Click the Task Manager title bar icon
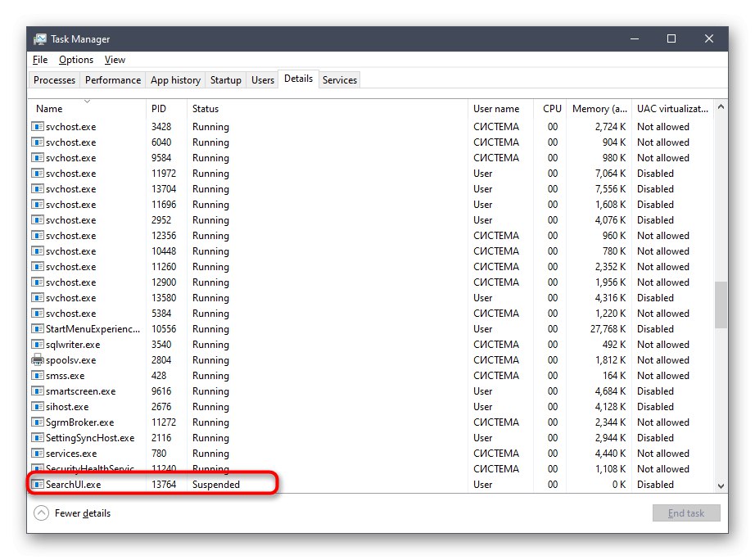Image resolution: width=755 pixels, height=560 pixels. (x=40, y=39)
